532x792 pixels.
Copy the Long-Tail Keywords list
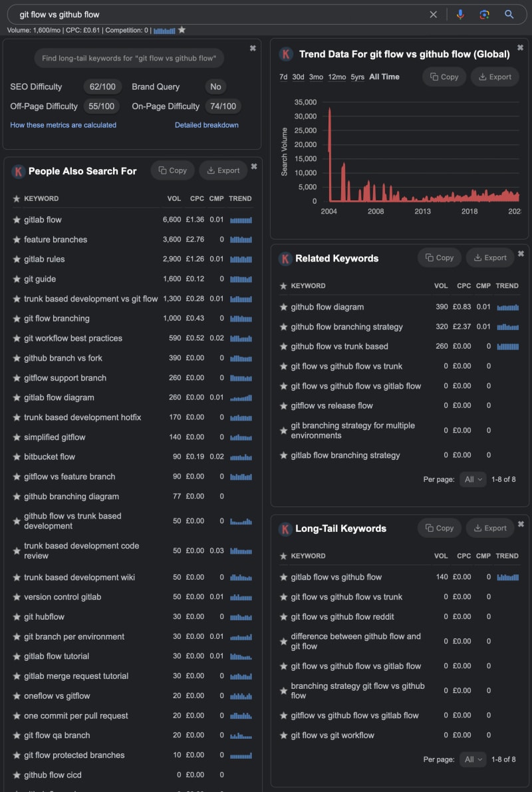439,528
